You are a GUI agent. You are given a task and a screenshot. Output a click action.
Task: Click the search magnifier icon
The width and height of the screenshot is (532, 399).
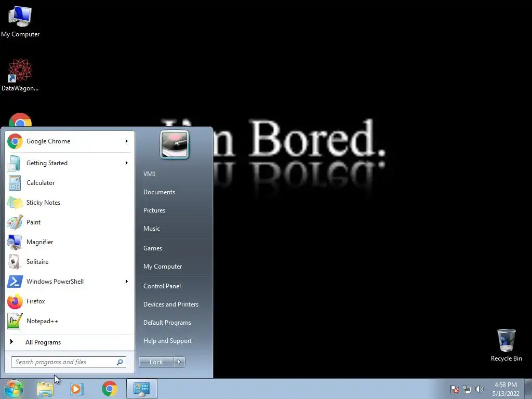[120, 362]
